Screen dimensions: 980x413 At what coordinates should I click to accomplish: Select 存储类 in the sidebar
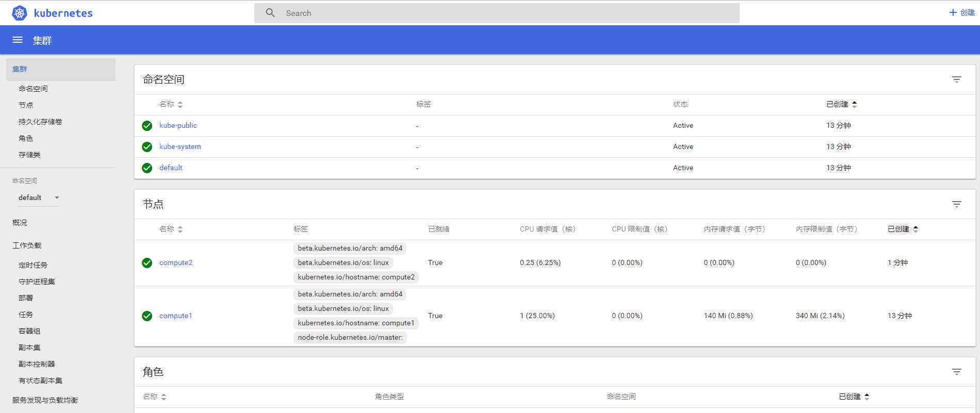[x=29, y=155]
